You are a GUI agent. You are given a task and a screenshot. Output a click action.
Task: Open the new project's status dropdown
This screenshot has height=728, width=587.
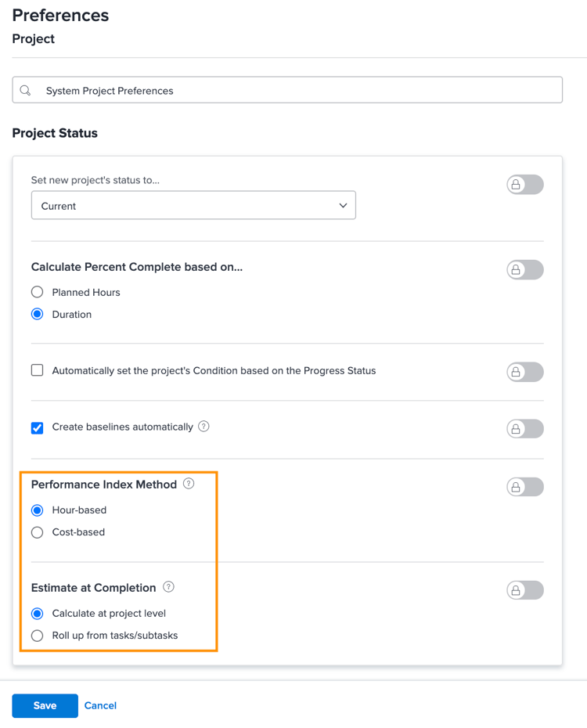tap(193, 204)
